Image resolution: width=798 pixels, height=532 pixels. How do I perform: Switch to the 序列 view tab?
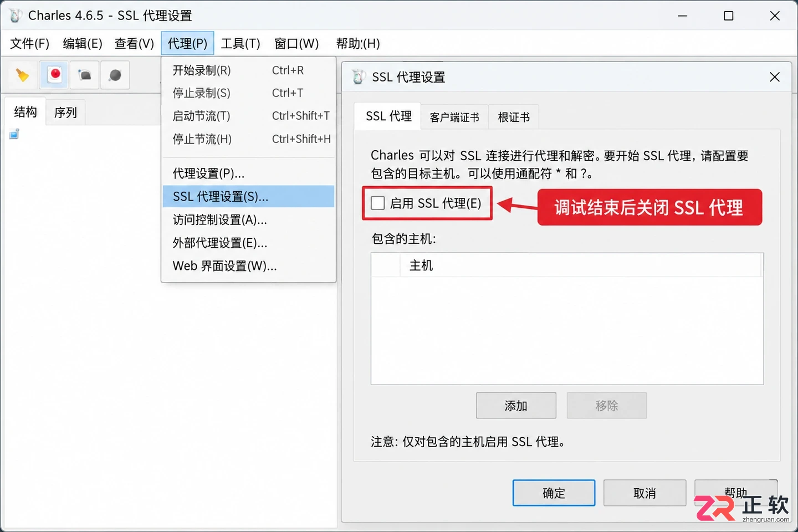65,113
